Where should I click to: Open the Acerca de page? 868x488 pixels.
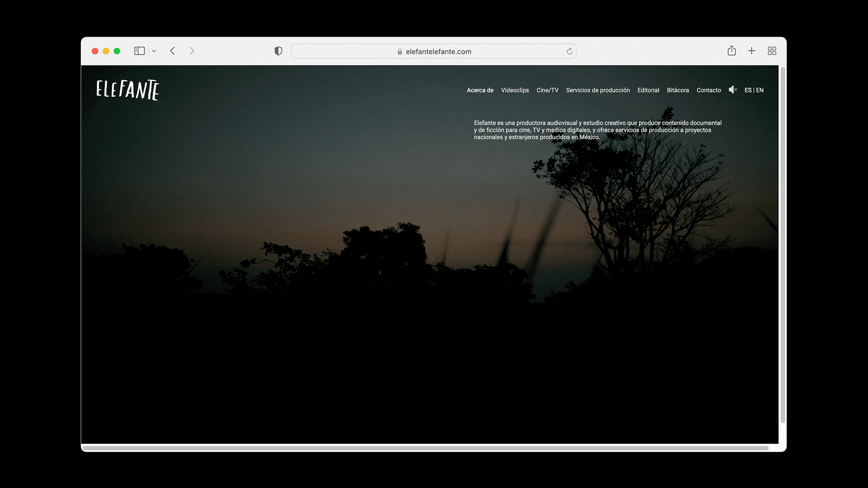point(480,90)
